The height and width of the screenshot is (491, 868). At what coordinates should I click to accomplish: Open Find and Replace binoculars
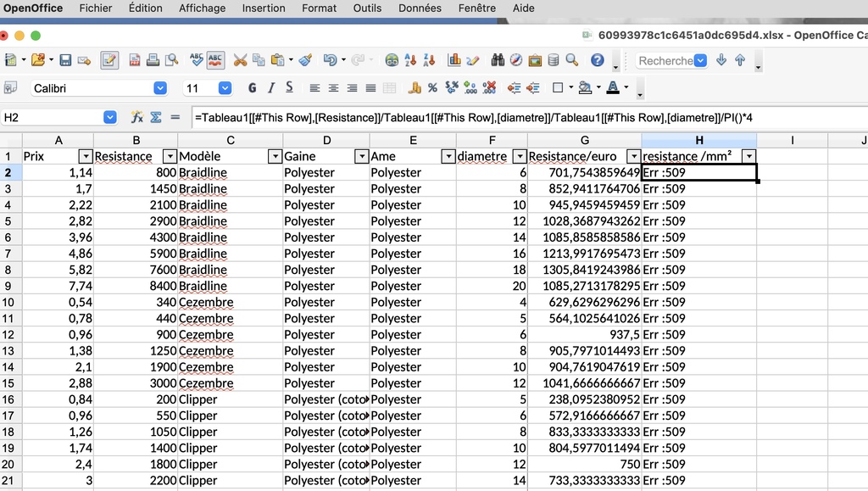coord(498,60)
